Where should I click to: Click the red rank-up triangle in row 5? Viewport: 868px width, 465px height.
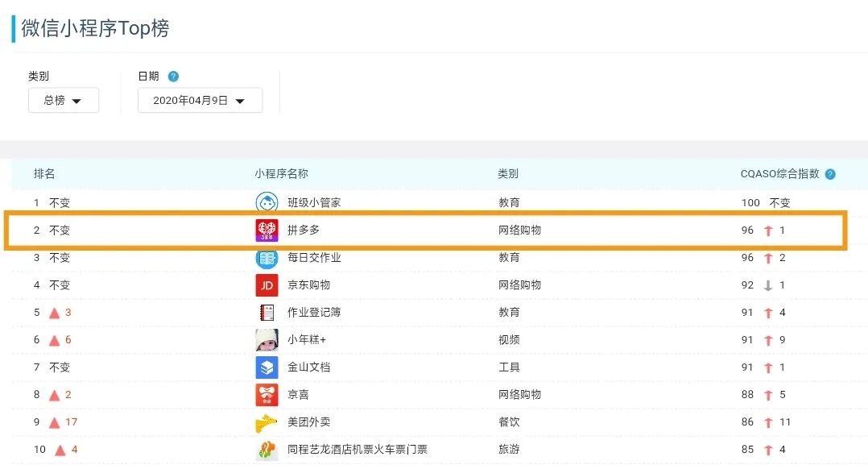54,313
